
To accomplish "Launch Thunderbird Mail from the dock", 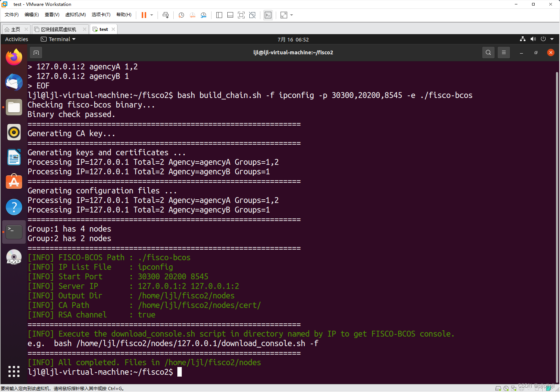I will (x=14, y=82).
